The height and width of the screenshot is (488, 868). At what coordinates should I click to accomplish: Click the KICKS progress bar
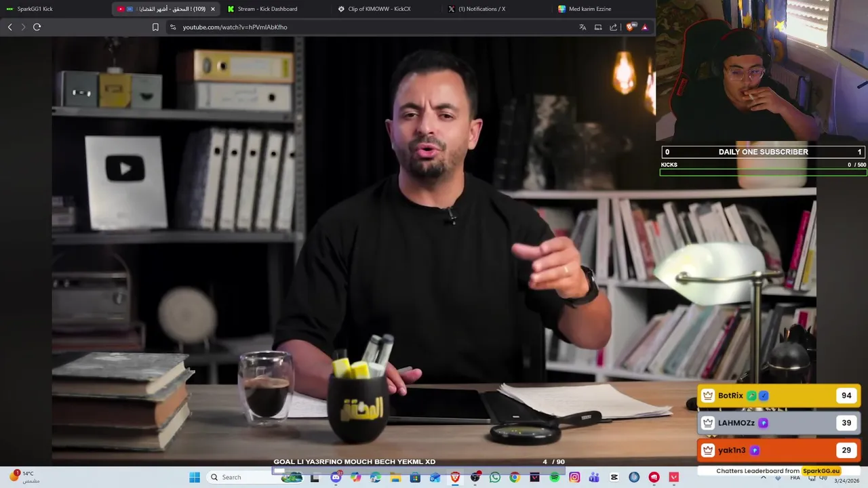(764, 173)
